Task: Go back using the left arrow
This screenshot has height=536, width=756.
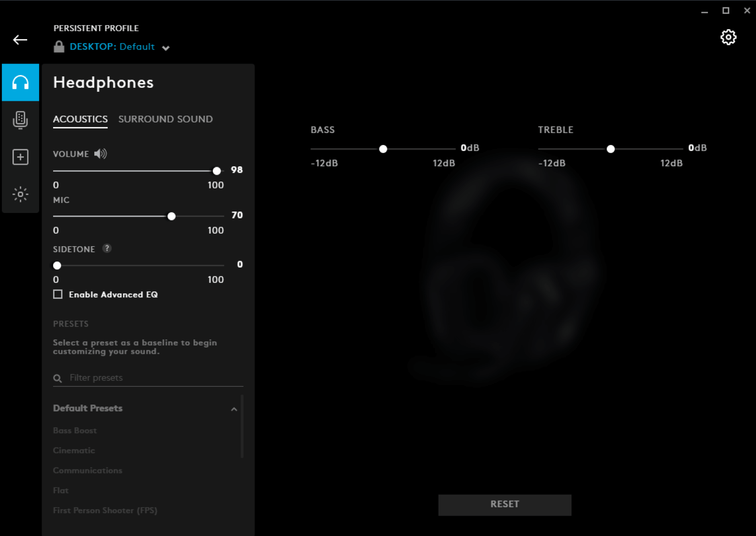Action: [x=20, y=40]
